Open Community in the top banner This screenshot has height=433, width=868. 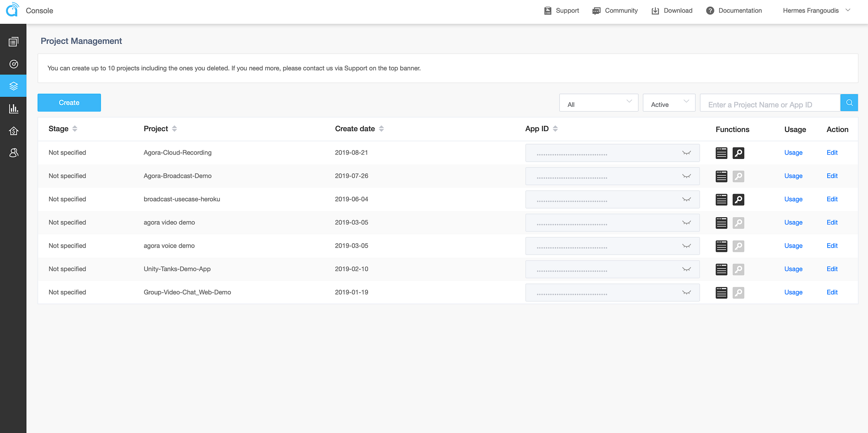point(615,10)
